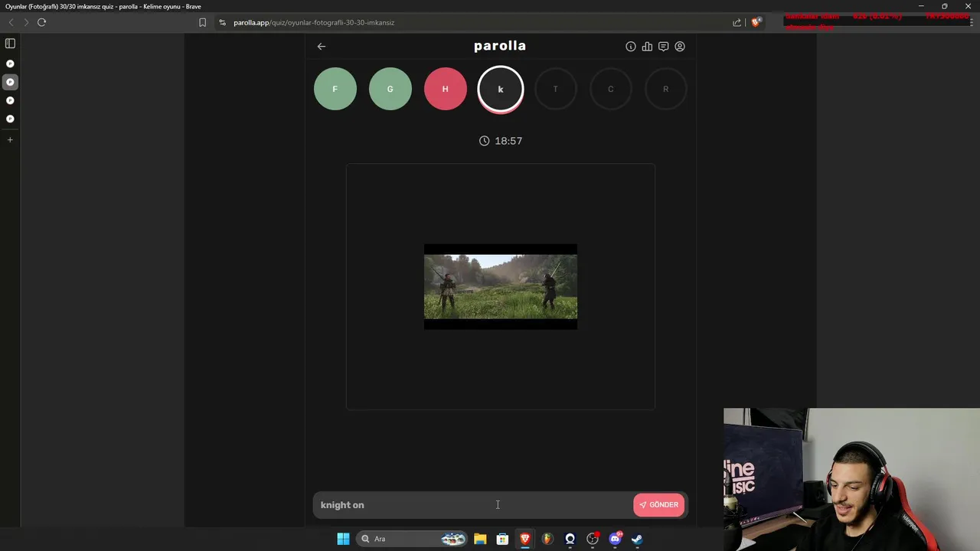Submit answer with the GÖNDER button
Image resolution: width=980 pixels, height=551 pixels.
tap(659, 505)
